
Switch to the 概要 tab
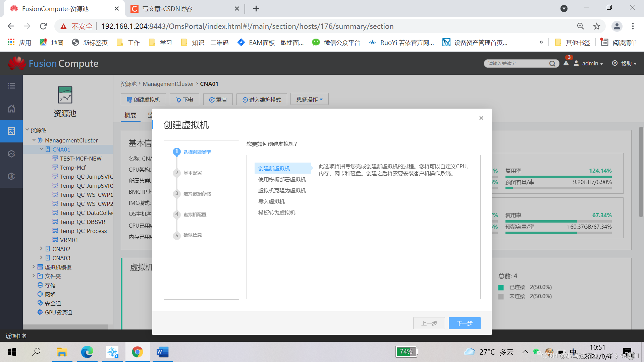click(130, 115)
